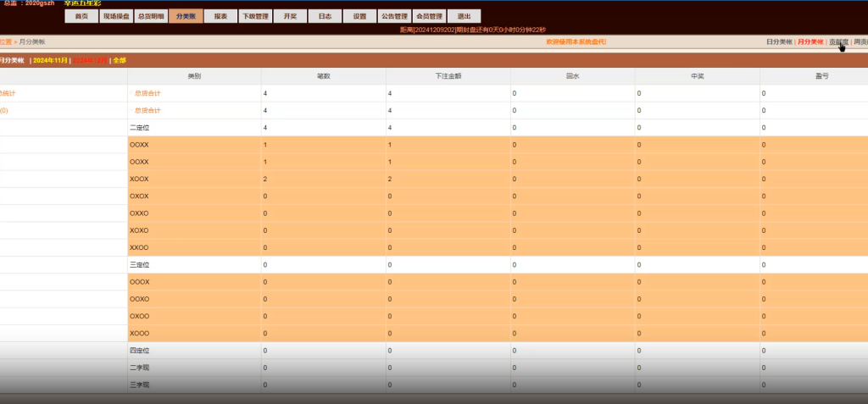Open the 首页 home menu

[81, 16]
